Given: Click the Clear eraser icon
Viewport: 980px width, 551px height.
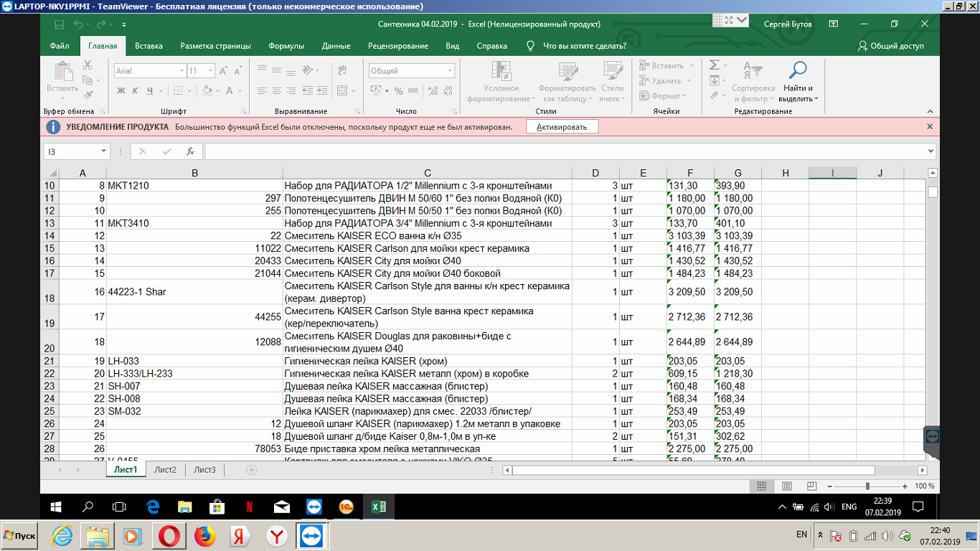Looking at the screenshot, I should [x=714, y=95].
